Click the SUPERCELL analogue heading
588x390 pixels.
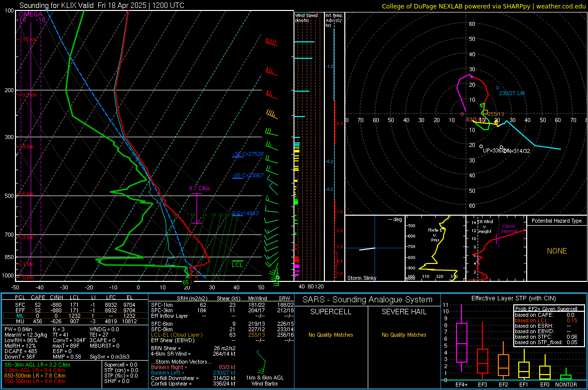coord(331,312)
